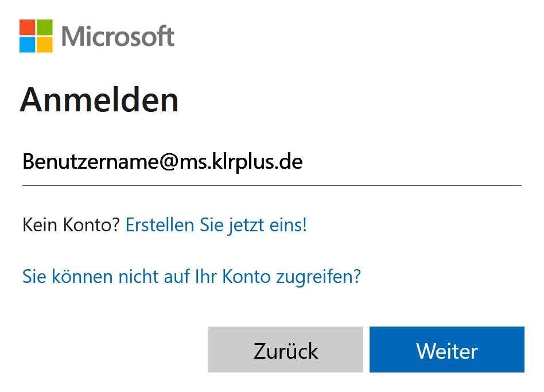Click the Microsoft four-square logo
544x392 pixels.
tap(36, 36)
